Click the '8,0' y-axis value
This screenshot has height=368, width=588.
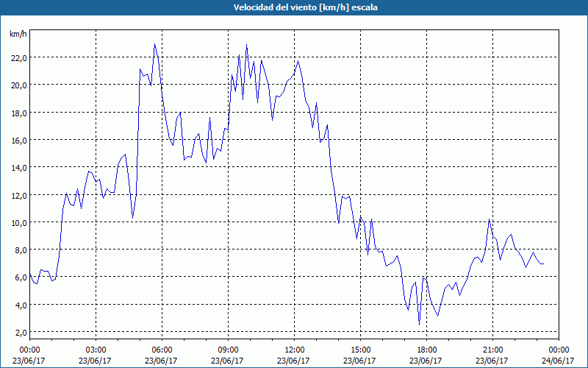point(21,250)
